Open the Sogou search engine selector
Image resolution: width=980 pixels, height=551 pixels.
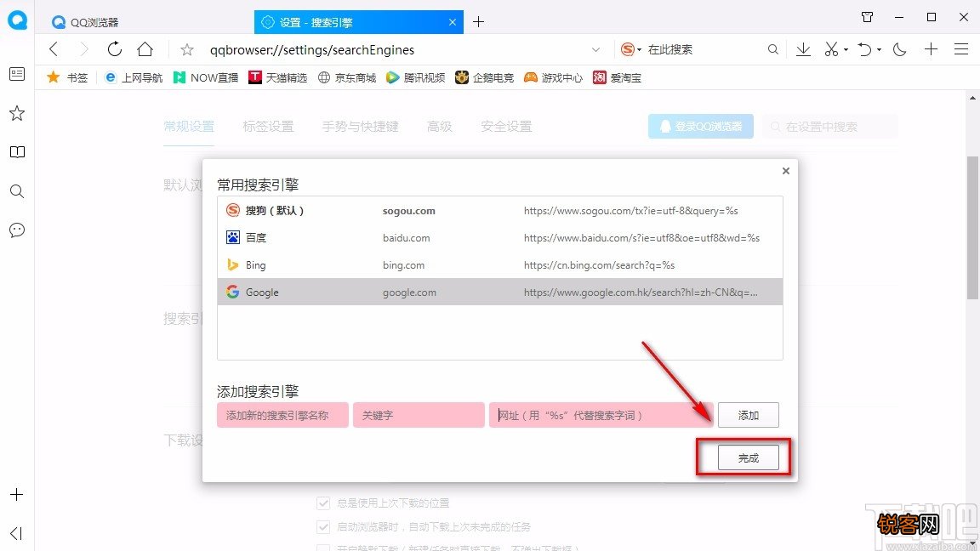coord(630,49)
